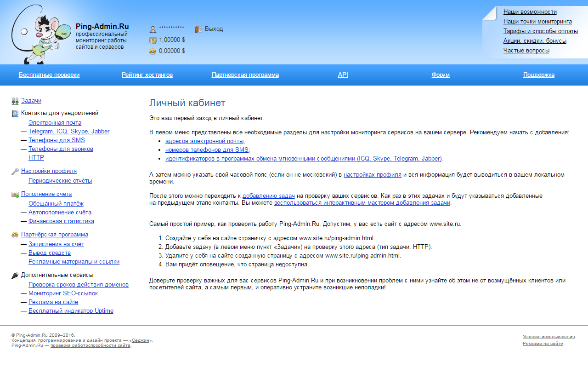This screenshot has height=368, width=588.
Task: Open Условия использования in the footer
Action: point(548,337)
